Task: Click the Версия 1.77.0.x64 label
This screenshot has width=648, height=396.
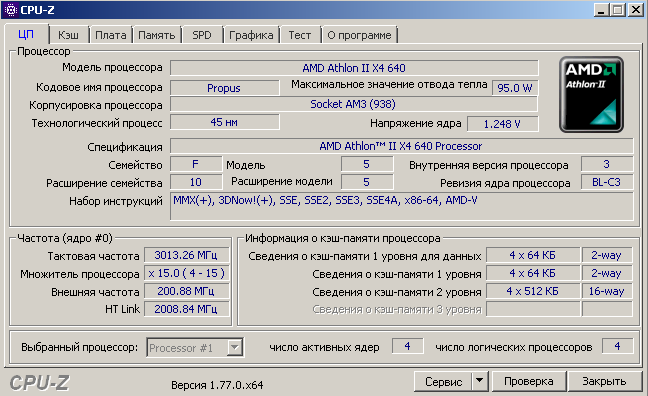Action: tap(217, 385)
